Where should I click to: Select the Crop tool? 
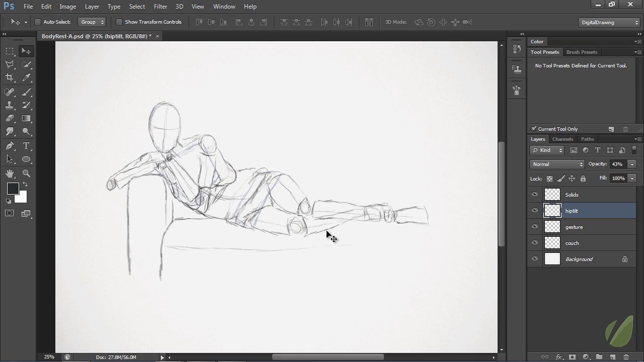tap(10, 77)
